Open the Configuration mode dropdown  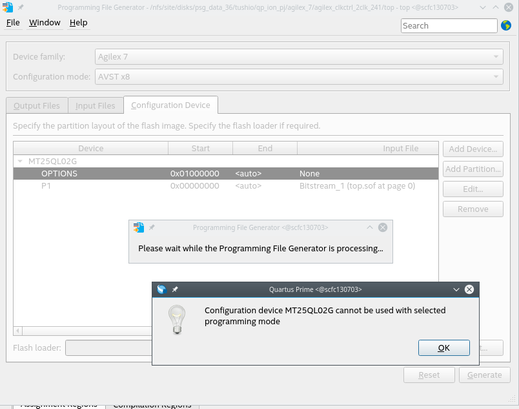299,77
